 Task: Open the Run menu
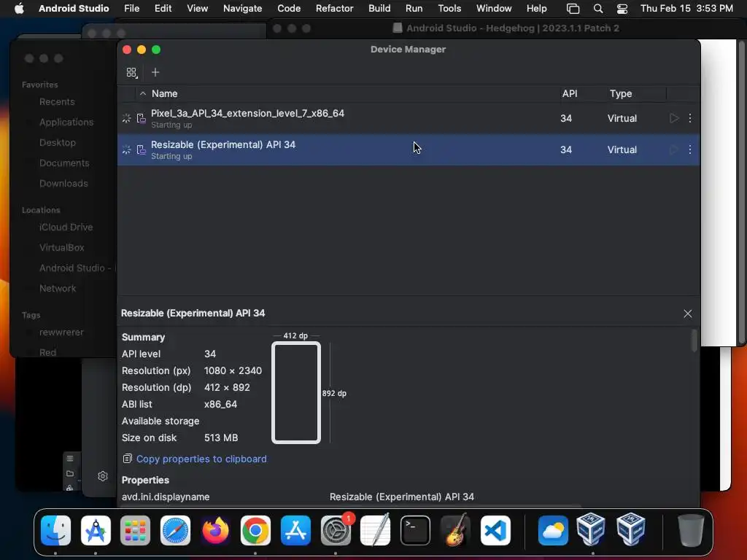click(414, 9)
